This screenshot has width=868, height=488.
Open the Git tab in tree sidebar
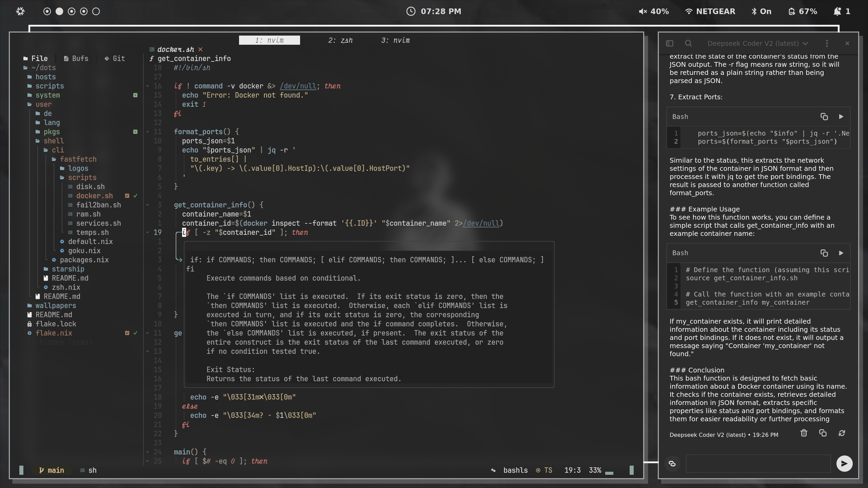coord(115,59)
